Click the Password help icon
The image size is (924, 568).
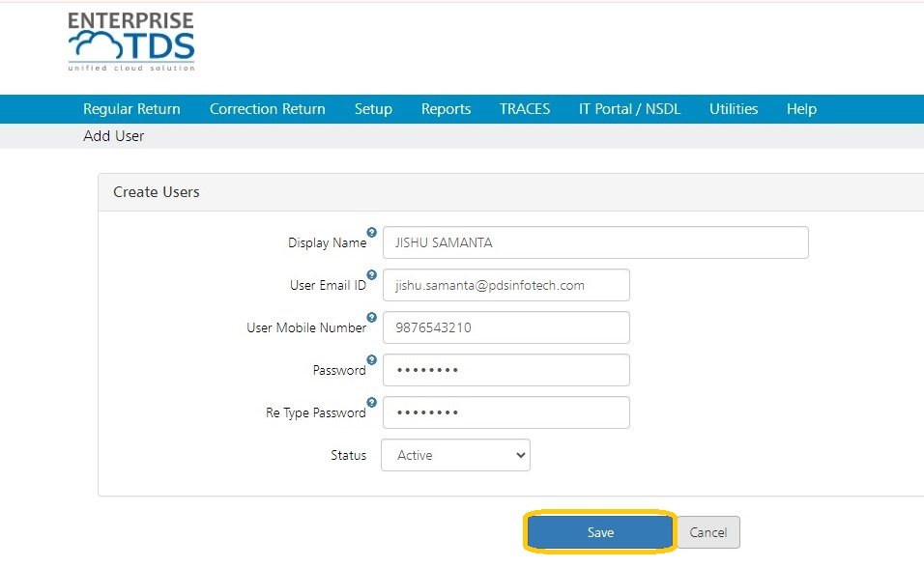371,358
